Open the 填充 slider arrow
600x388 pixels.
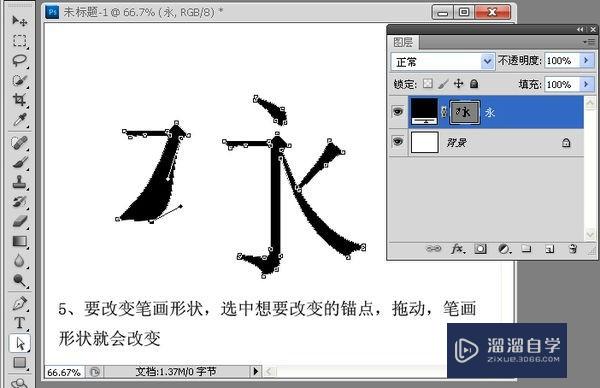pos(587,84)
